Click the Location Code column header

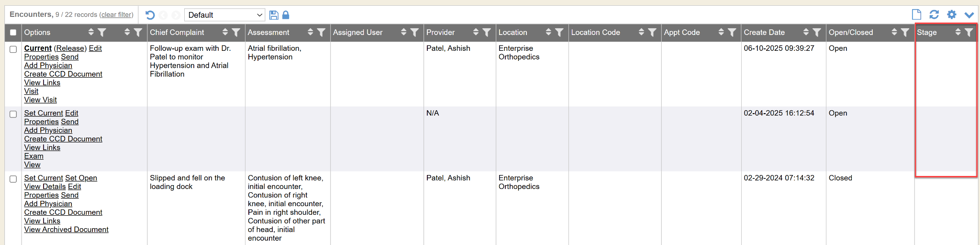[595, 32]
